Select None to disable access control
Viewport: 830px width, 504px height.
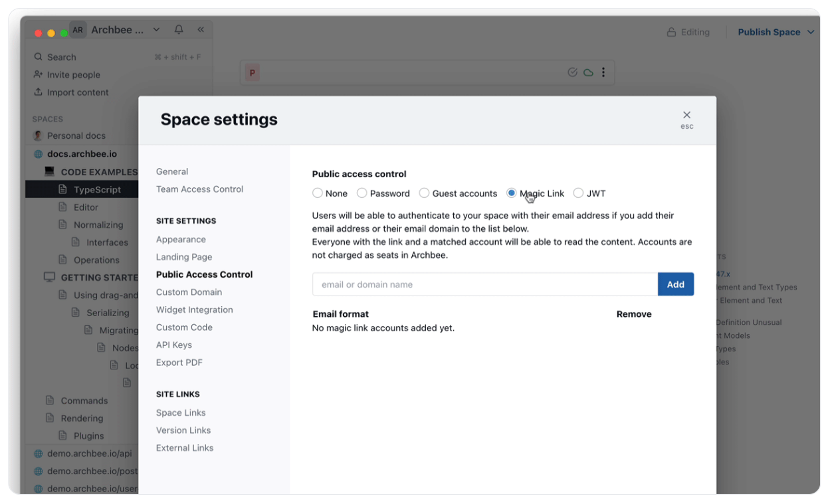318,193
